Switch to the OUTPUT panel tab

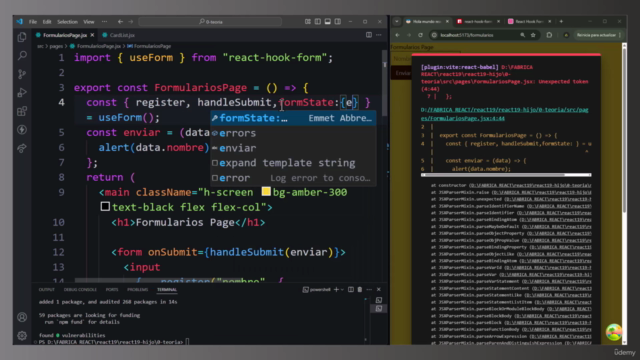pyautogui.click(x=47, y=289)
